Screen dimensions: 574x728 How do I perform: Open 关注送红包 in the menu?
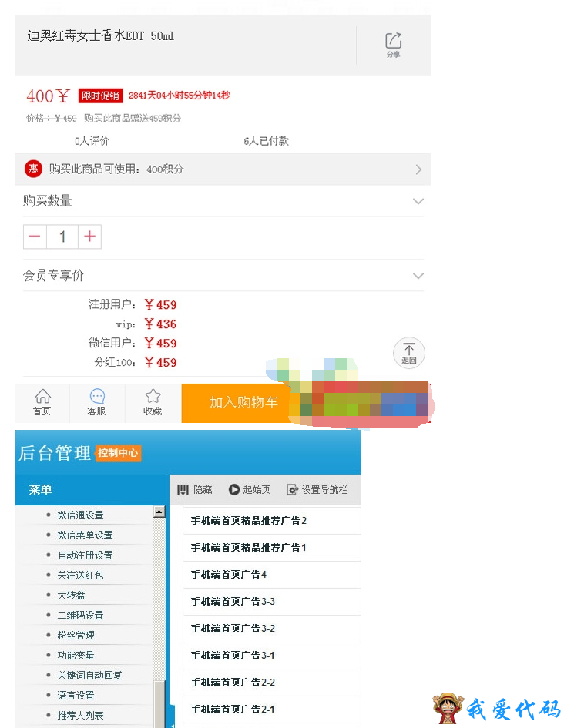pyautogui.click(x=80, y=575)
